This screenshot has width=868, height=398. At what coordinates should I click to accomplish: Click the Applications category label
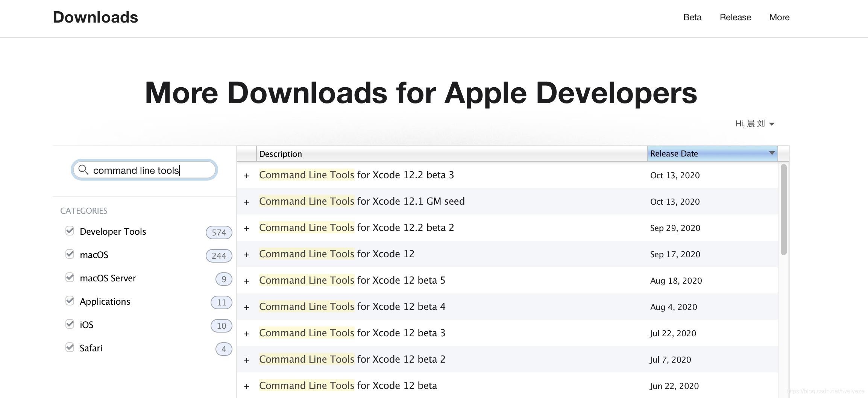pyautogui.click(x=105, y=301)
